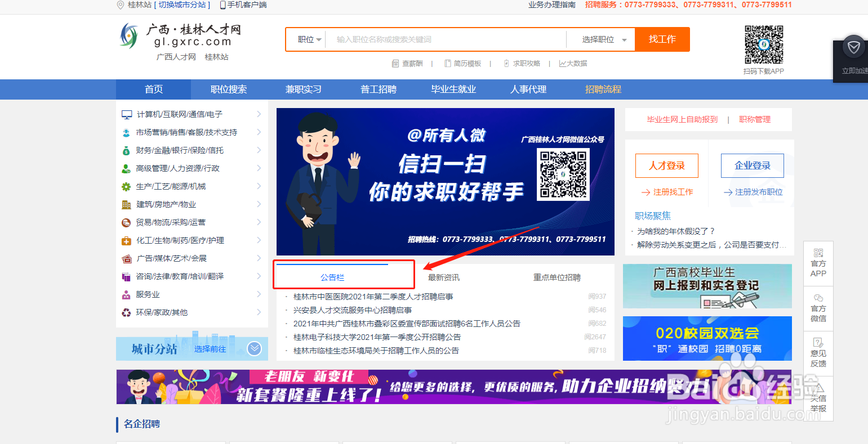The width and height of the screenshot is (868, 444).
Task: Switch to the 职位搜索 navigation tab
Action: [228, 89]
